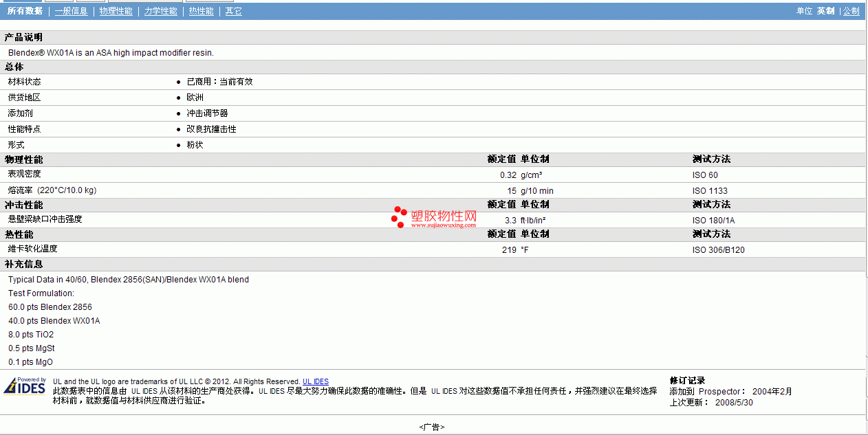This screenshot has width=868, height=435.
Task: Click the 热性能 section header in table
Action: pyautogui.click(x=19, y=234)
